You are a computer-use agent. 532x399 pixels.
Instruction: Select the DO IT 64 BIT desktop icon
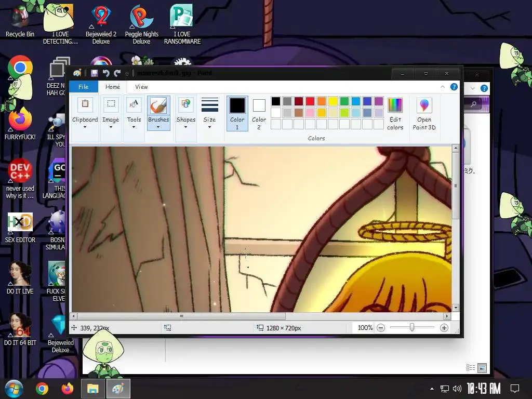click(20, 329)
